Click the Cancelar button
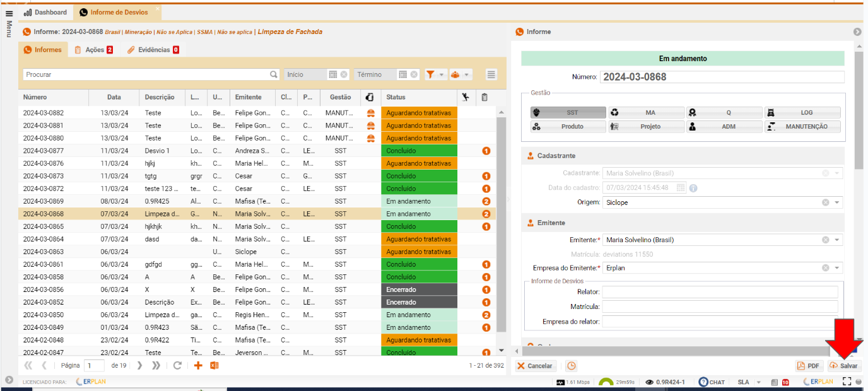The height and width of the screenshot is (391, 868). [x=536, y=366]
